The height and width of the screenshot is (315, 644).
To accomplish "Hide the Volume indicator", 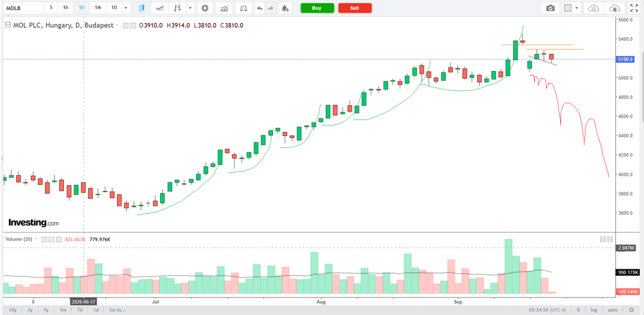I will [x=44, y=240].
